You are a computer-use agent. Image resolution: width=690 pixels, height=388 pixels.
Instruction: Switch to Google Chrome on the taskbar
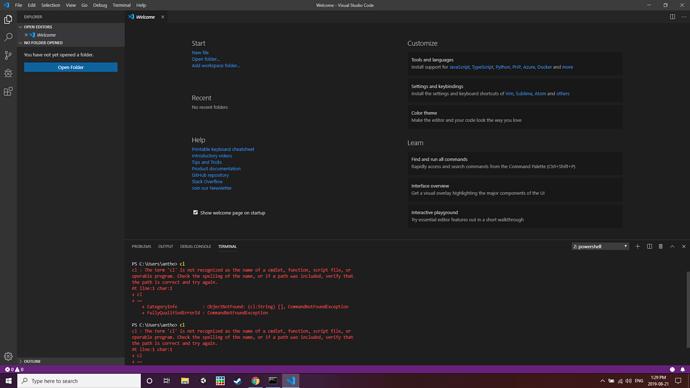click(x=255, y=381)
